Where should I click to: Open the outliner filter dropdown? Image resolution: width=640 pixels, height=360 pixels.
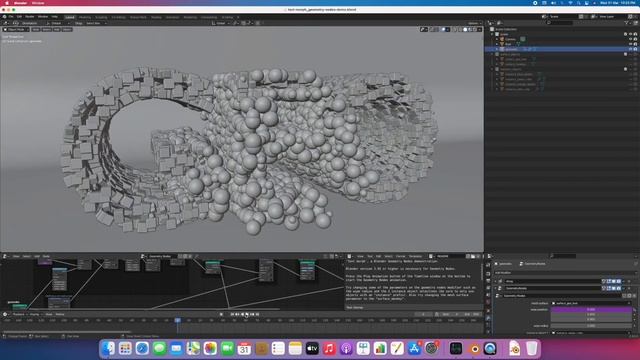point(627,23)
